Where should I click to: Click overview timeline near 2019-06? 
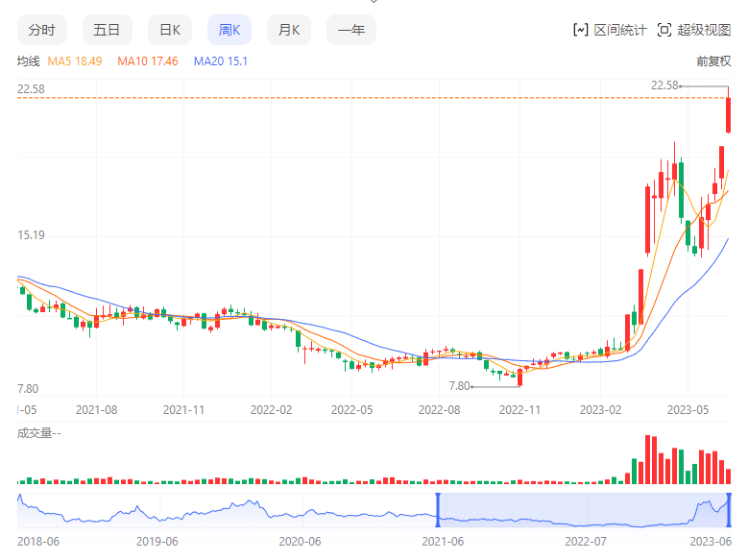coord(157,512)
